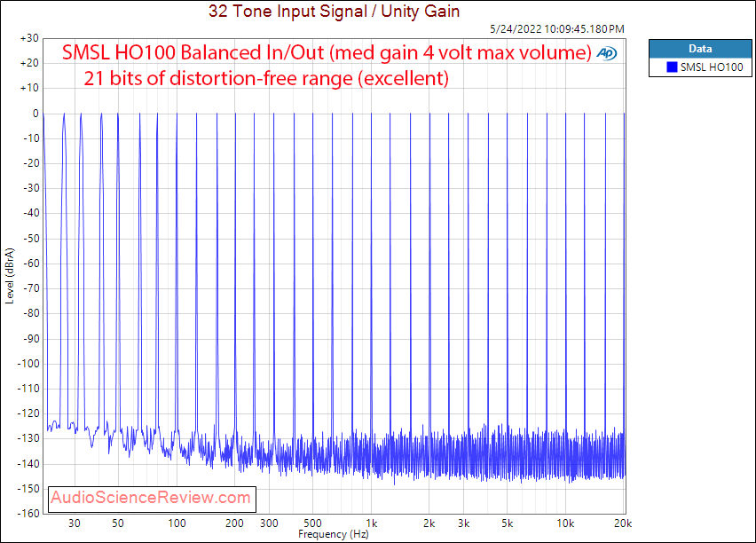Click the -100 level axis tick label
Viewport: 756px width, 543px height.
pos(29,364)
